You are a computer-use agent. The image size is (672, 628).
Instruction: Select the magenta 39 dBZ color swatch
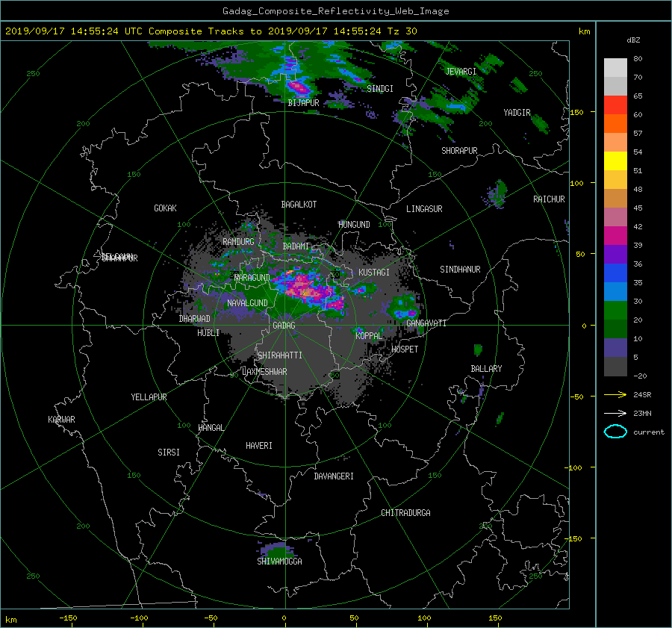click(615, 236)
